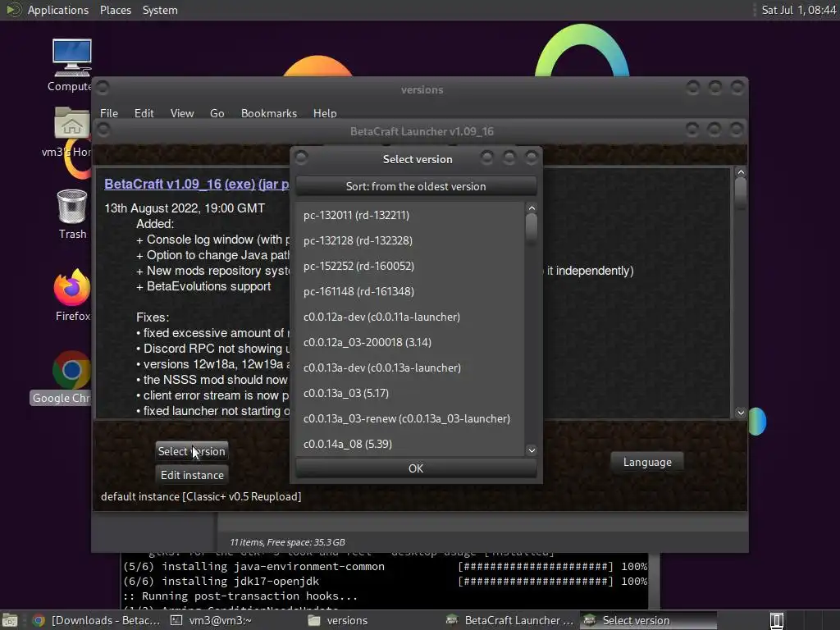840x630 pixels.
Task: Click BetaCraft Launcher window menu button
Action: tap(103, 129)
